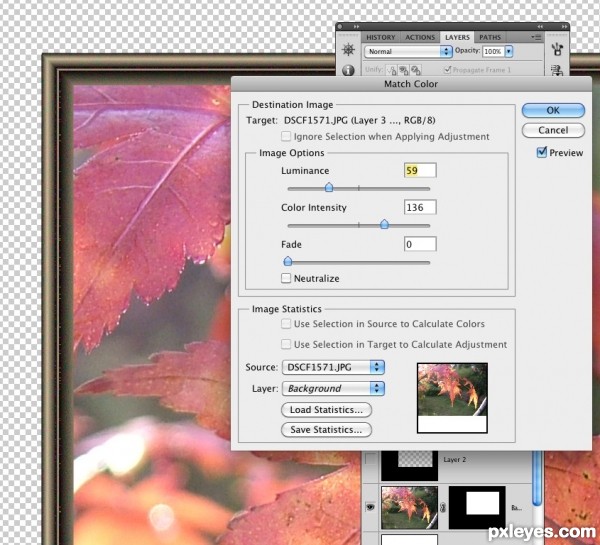Toggle Propagate Frame 1 checkbox
This screenshot has height=545, width=600.
tap(447, 70)
